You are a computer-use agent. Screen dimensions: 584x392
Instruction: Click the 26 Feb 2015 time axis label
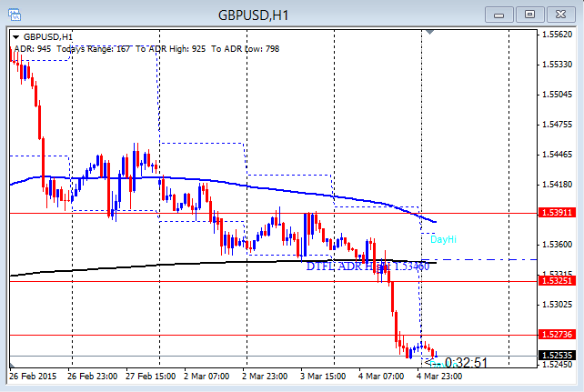(33, 377)
